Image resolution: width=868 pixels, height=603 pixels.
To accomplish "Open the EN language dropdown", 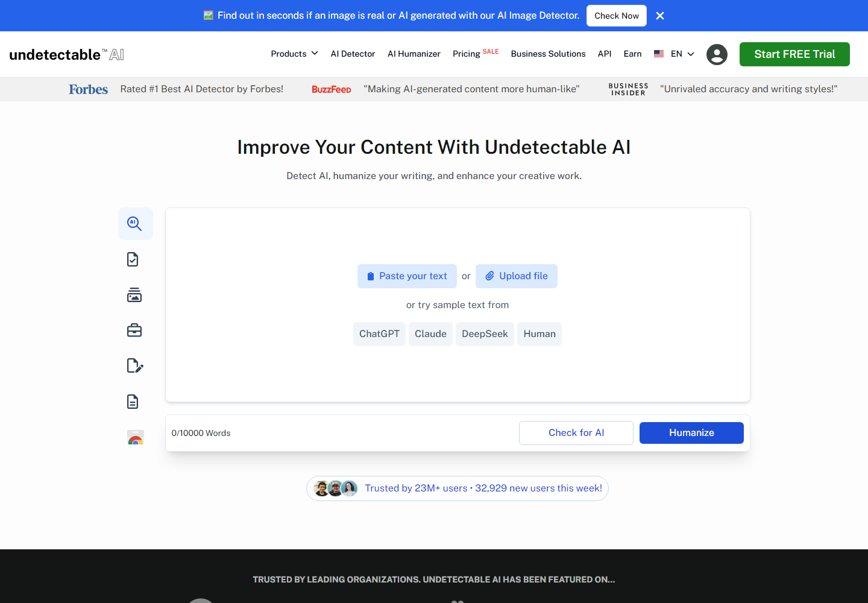I will [x=682, y=54].
